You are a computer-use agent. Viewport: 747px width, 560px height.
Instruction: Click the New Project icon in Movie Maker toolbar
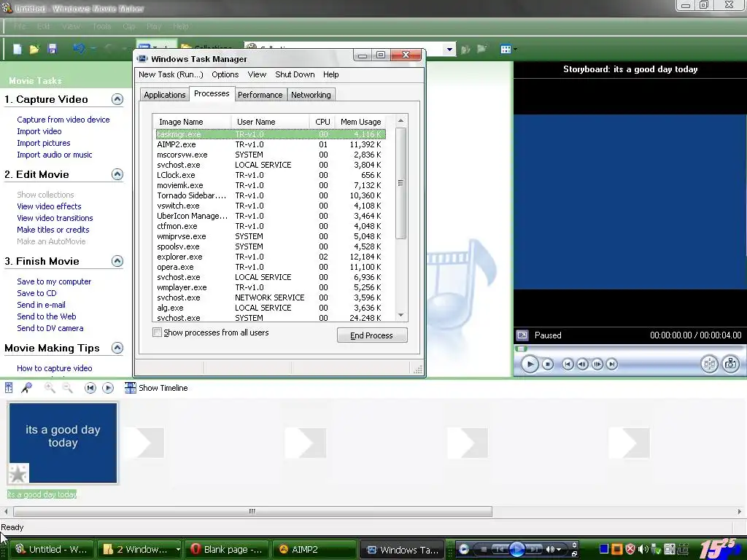coord(18,49)
